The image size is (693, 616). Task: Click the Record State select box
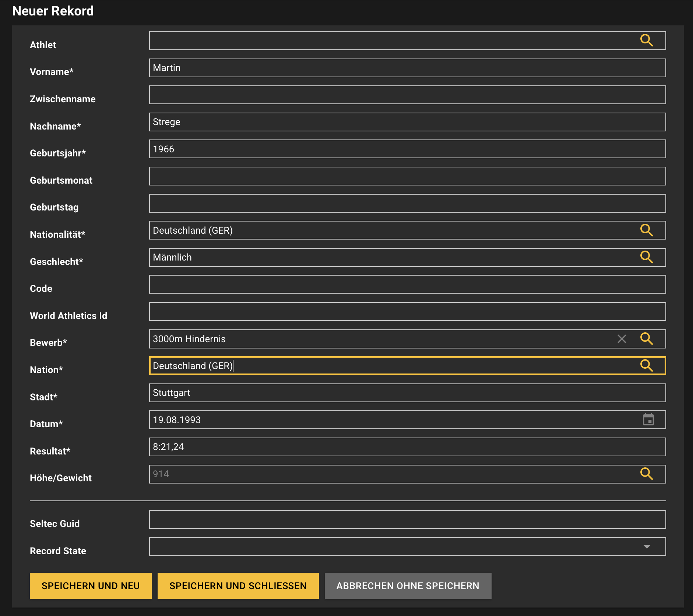407,547
